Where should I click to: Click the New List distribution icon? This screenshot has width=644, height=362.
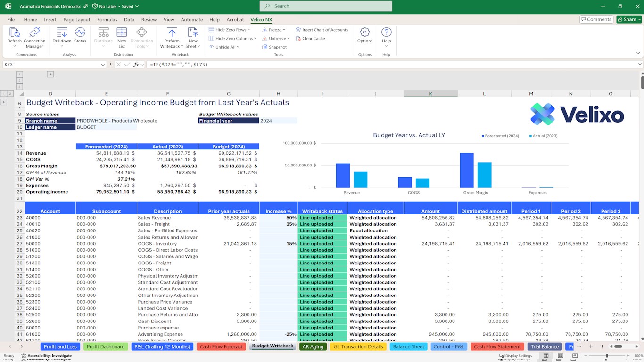122,33
